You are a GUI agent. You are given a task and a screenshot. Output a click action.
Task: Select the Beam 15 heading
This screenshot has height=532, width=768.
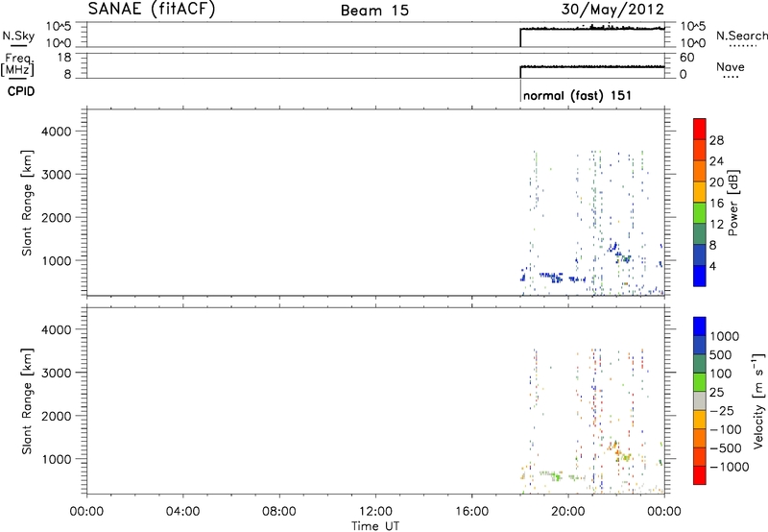coord(374,11)
